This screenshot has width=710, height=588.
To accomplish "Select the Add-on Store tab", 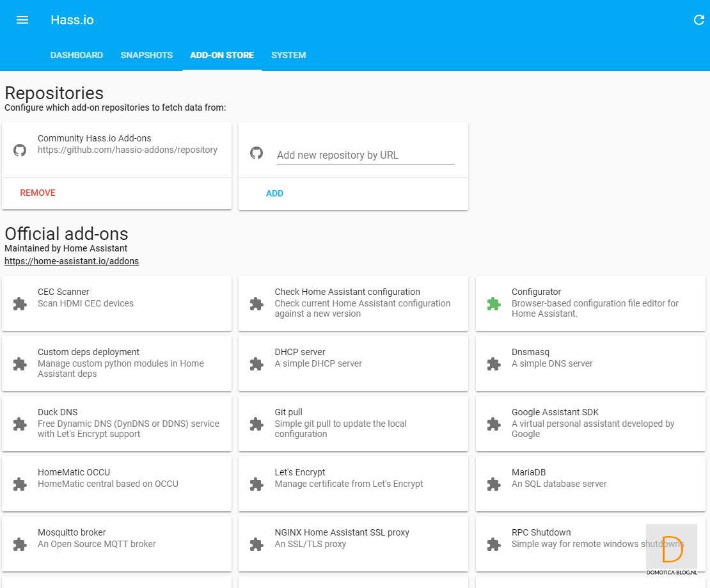I will [x=222, y=55].
